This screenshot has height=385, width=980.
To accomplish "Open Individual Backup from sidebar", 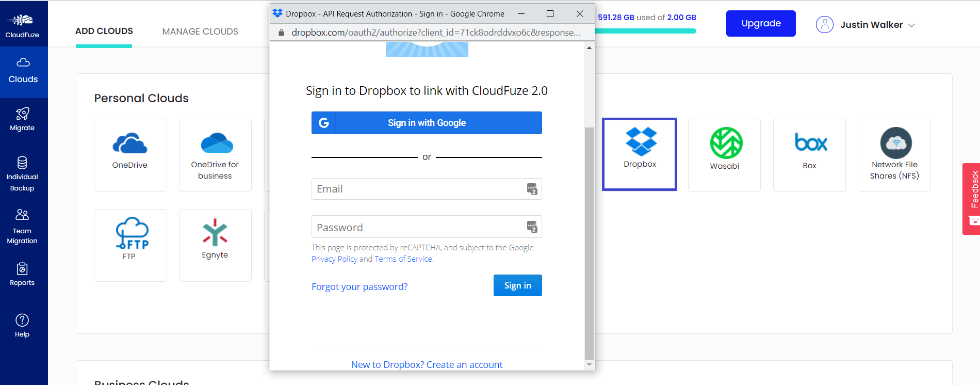I will tap(22, 174).
